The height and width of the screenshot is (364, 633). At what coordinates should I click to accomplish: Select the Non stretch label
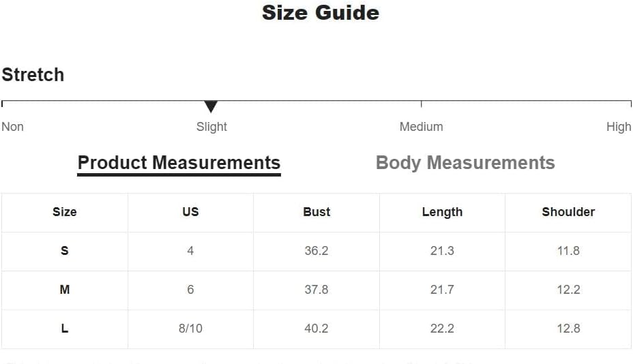(x=13, y=127)
